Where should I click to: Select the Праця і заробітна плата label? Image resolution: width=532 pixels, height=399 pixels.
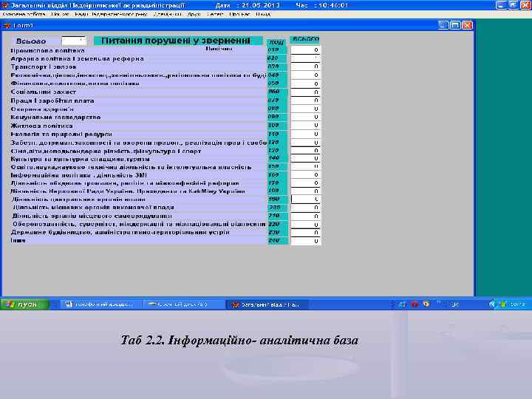pos(52,100)
